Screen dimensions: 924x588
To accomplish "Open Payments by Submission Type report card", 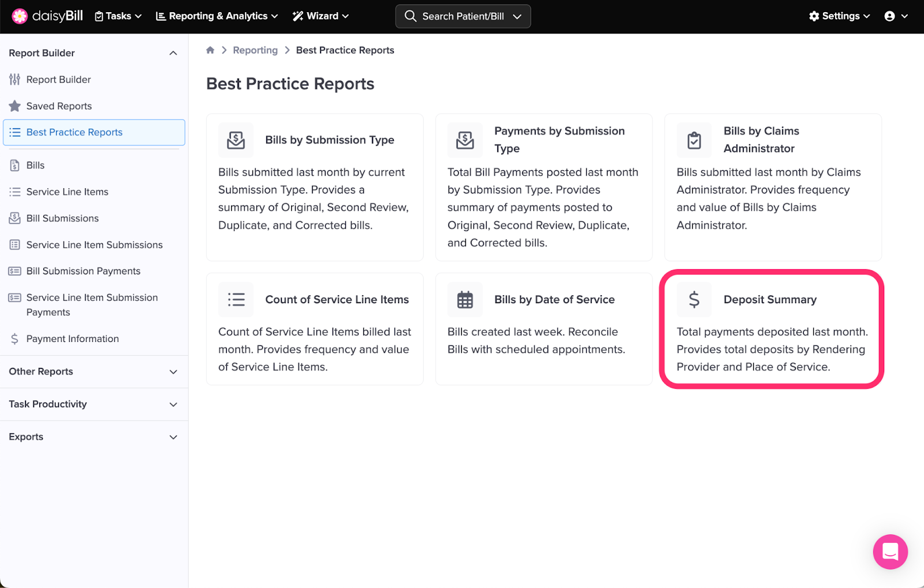I will [543, 187].
